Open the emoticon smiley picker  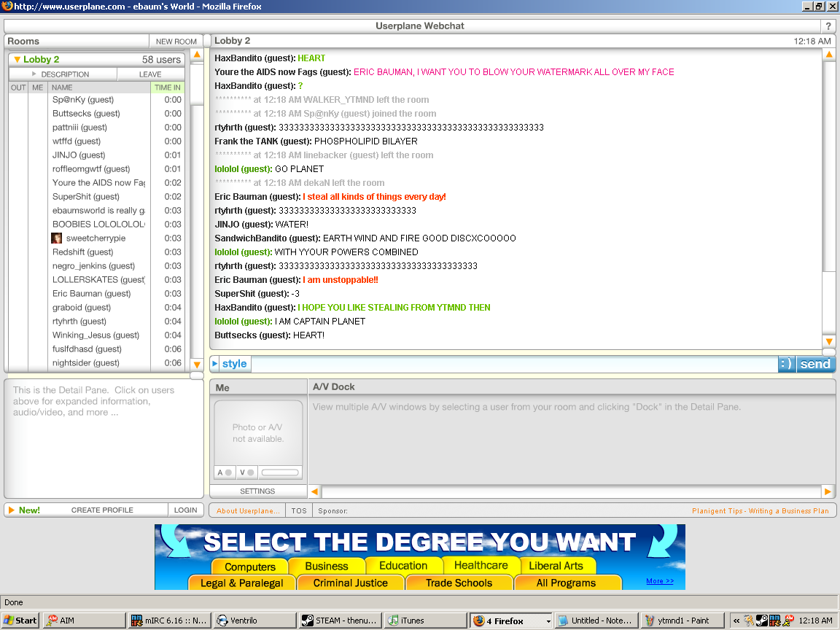(x=786, y=364)
